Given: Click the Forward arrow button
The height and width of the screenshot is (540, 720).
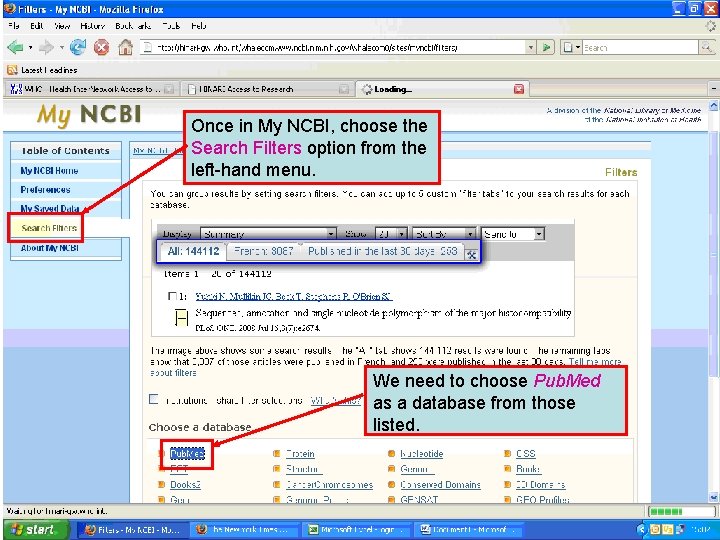Looking at the screenshot, I should 46,47.
